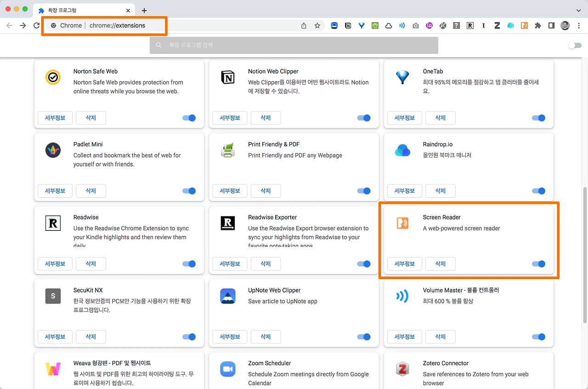The width and height of the screenshot is (588, 389).
Task: Click the Zoom Scheduler card icon
Action: pos(228,369)
